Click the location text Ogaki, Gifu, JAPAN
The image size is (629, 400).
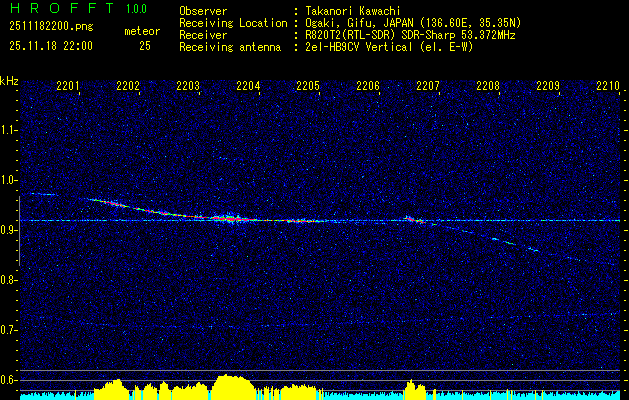(x=361, y=23)
